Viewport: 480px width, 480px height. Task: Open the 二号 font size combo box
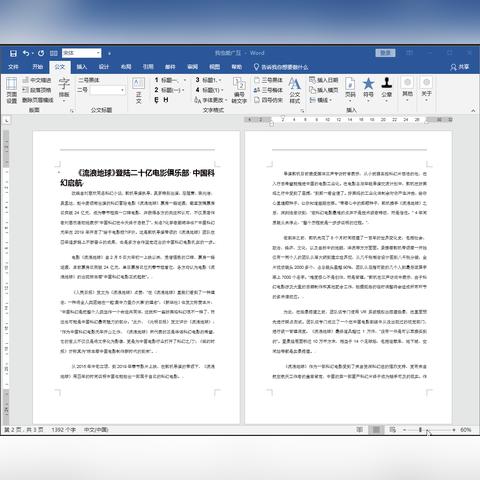point(107,90)
